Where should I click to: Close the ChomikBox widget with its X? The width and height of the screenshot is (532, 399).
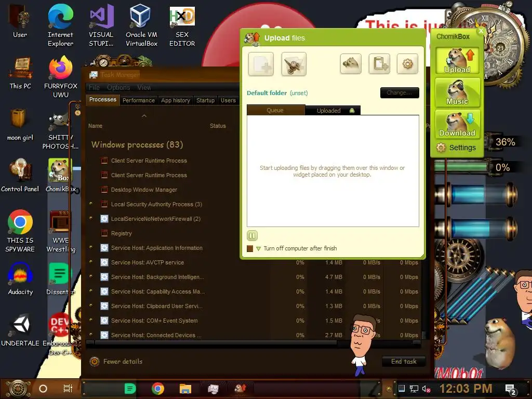pos(481,31)
